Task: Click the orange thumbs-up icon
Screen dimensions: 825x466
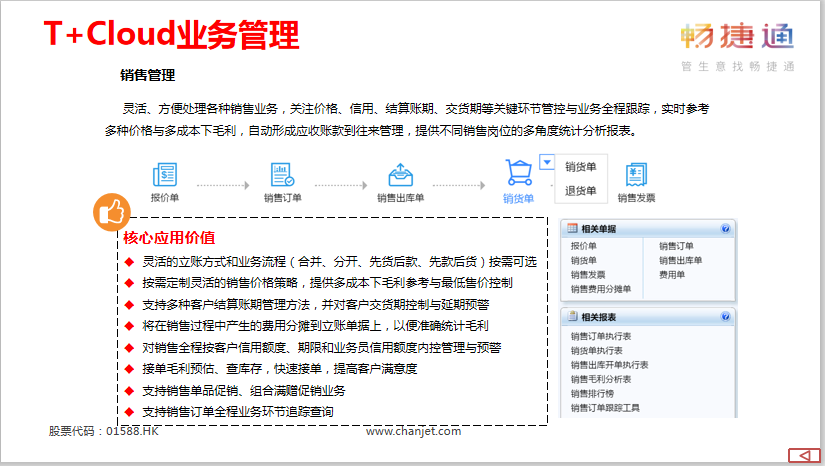Action: click(112, 212)
